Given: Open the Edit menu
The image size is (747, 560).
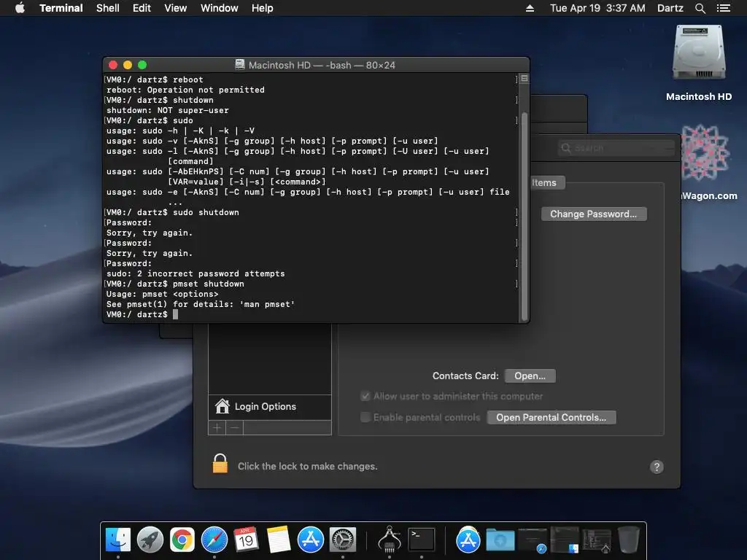Looking at the screenshot, I should [x=142, y=8].
